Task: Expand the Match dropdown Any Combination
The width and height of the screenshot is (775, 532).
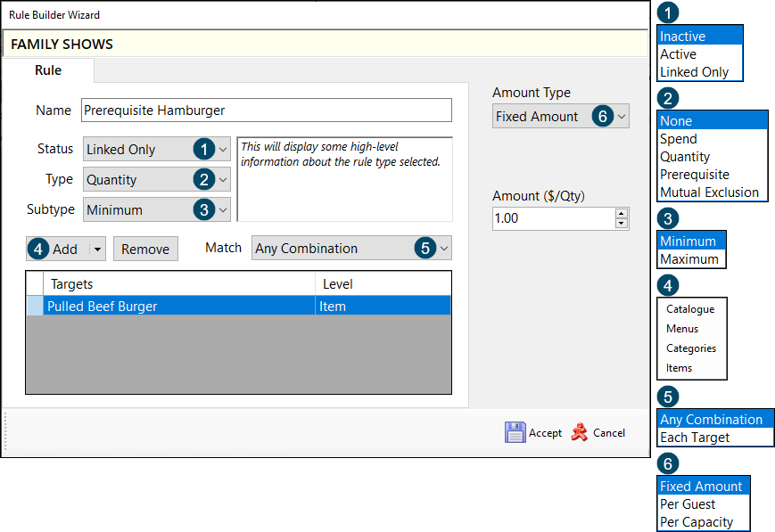Action: click(351, 248)
